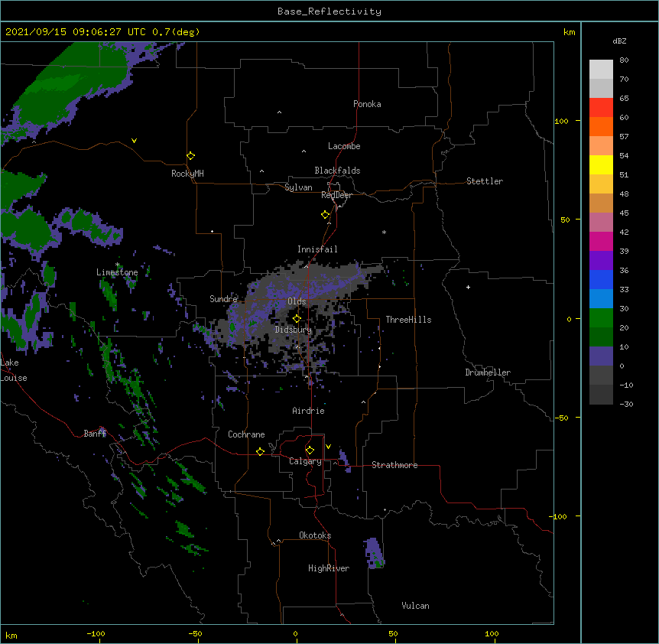Click the RockyMH label on the map
The image size is (659, 644).
(187, 174)
